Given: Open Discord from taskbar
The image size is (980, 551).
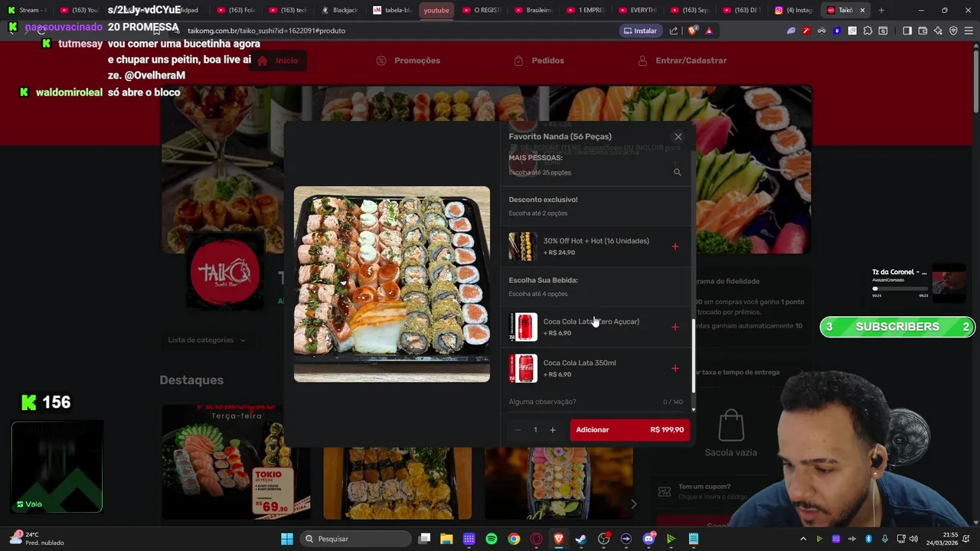Looking at the screenshot, I should click(648, 539).
